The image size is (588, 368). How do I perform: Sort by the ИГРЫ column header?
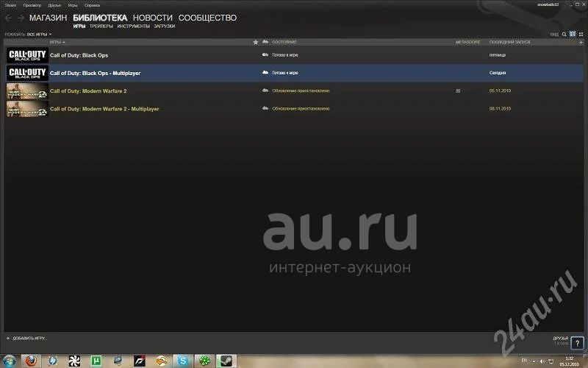[x=57, y=42]
